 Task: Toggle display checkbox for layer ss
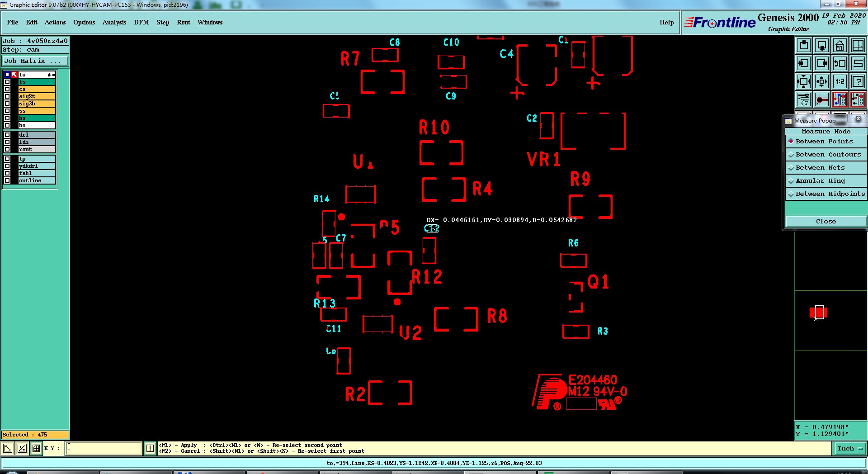[x=7, y=111]
